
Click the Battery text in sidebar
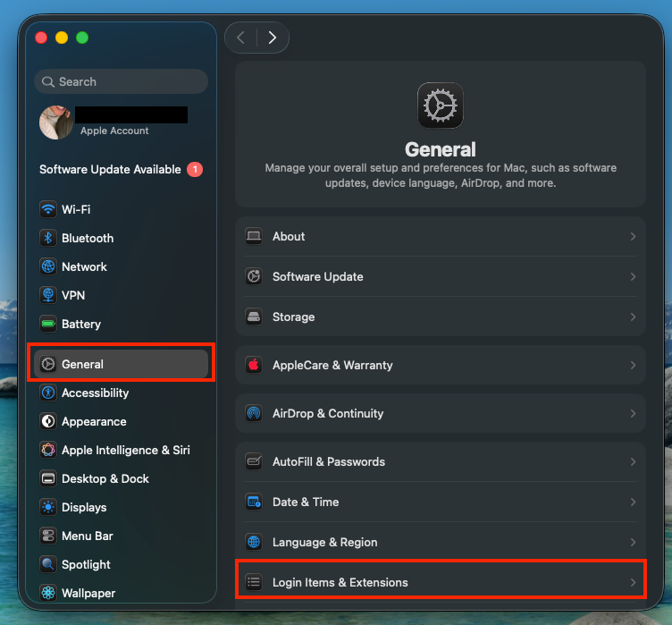pyautogui.click(x=81, y=324)
